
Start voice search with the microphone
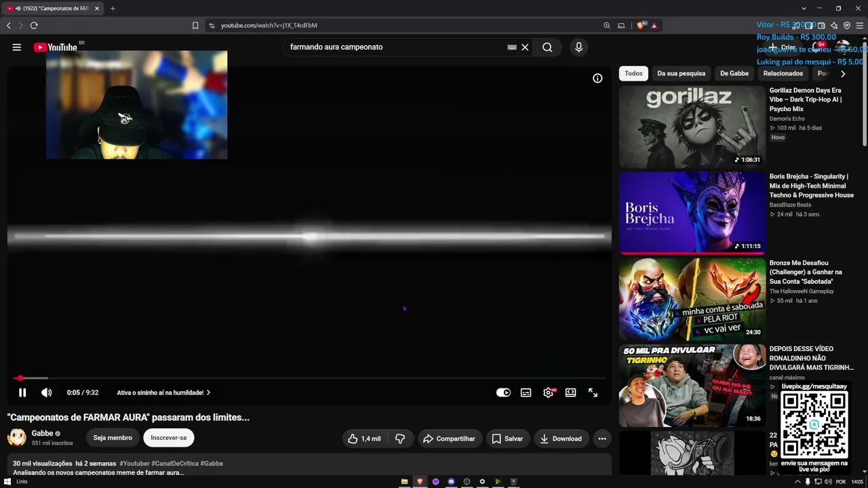tap(578, 47)
